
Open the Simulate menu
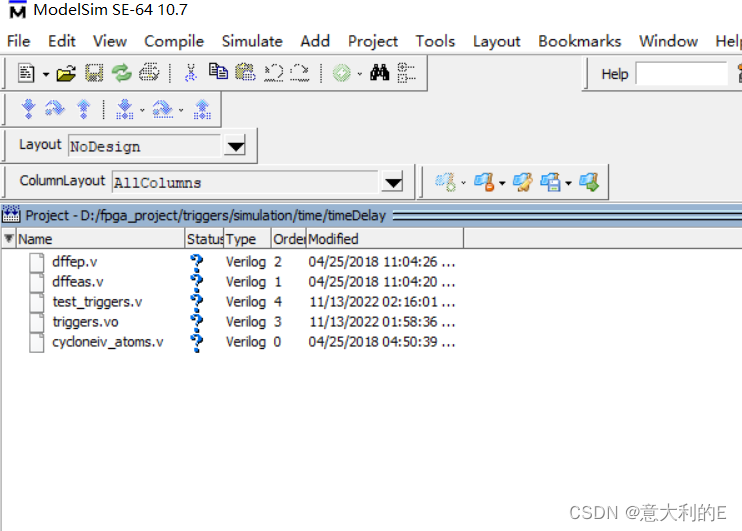[x=252, y=41]
